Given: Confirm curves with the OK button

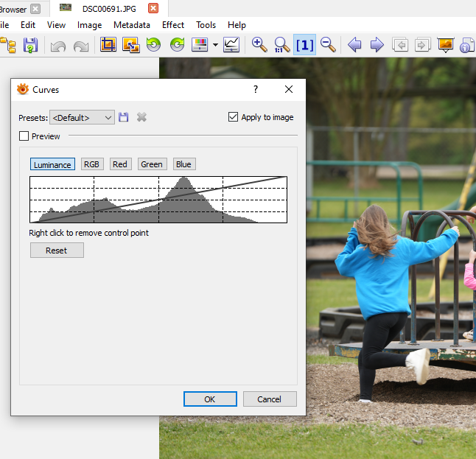Looking at the screenshot, I should 210,399.
